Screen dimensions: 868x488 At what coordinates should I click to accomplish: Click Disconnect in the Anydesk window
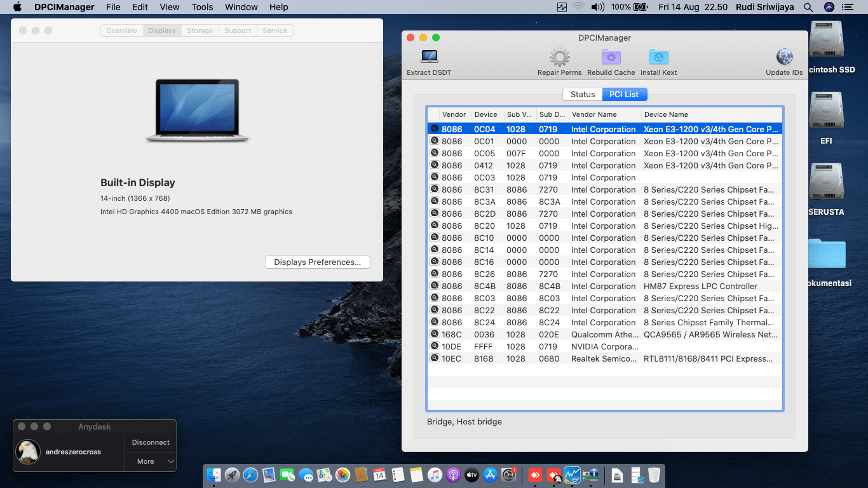(151, 442)
